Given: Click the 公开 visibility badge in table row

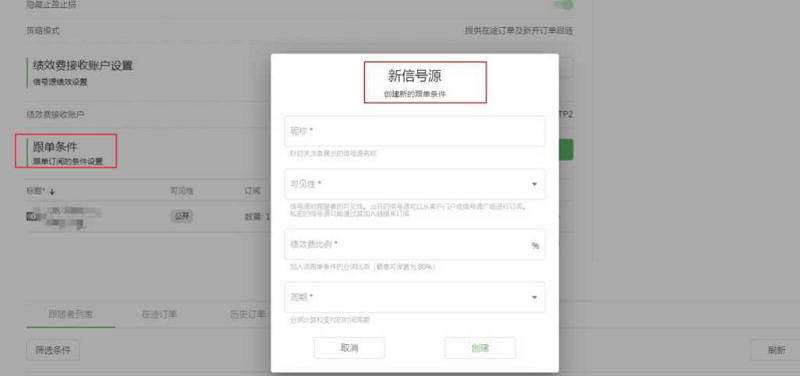Looking at the screenshot, I should click(x=182, y=216).
